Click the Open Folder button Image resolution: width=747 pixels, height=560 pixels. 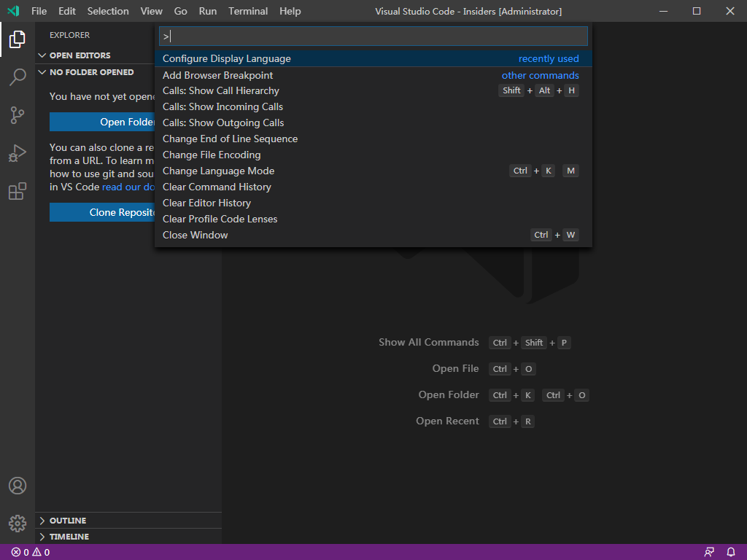pyautogui.click(x=102, y=122)
